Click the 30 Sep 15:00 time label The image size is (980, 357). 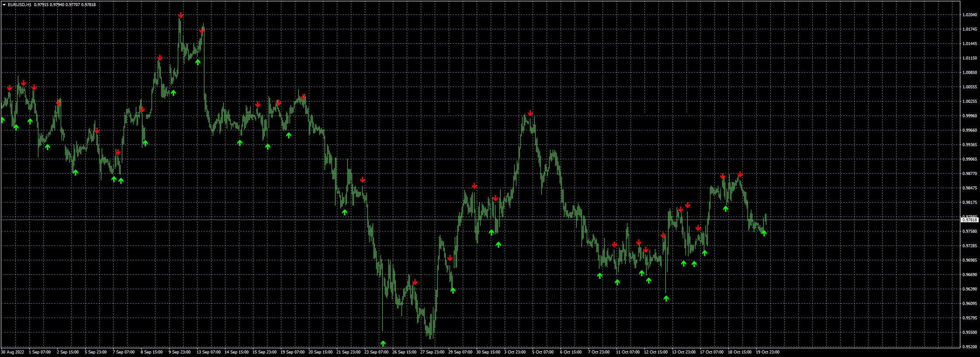pyautogui.click(x=488, y=352)
